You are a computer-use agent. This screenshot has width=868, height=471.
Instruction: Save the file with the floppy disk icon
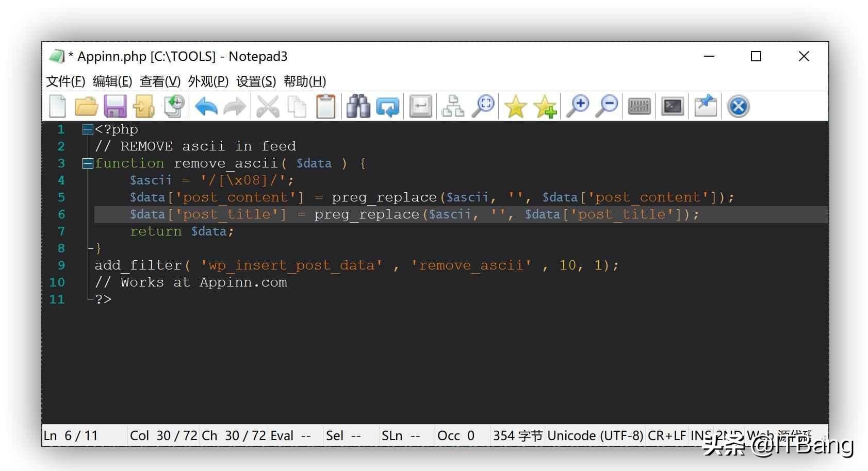pos(115,106)
